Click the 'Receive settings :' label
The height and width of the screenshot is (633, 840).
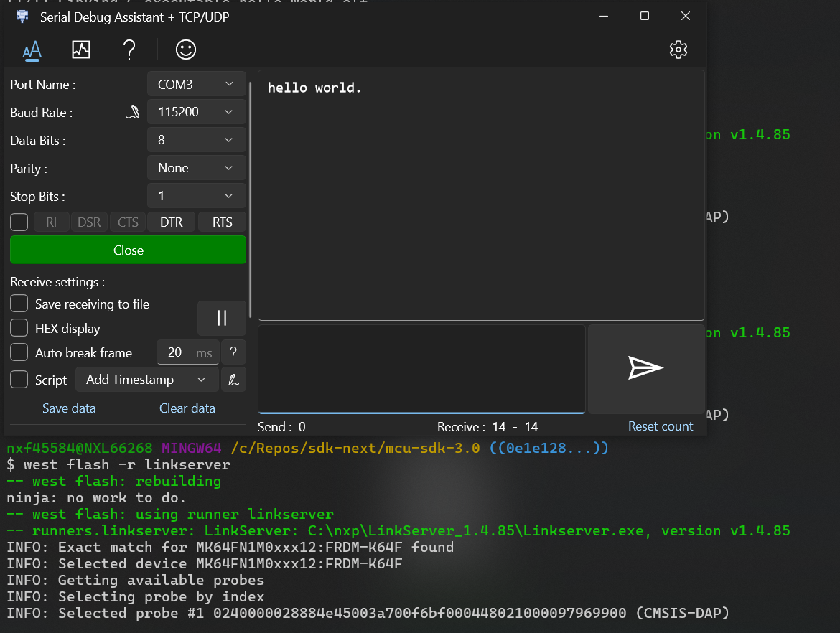(x=57, y=282)
